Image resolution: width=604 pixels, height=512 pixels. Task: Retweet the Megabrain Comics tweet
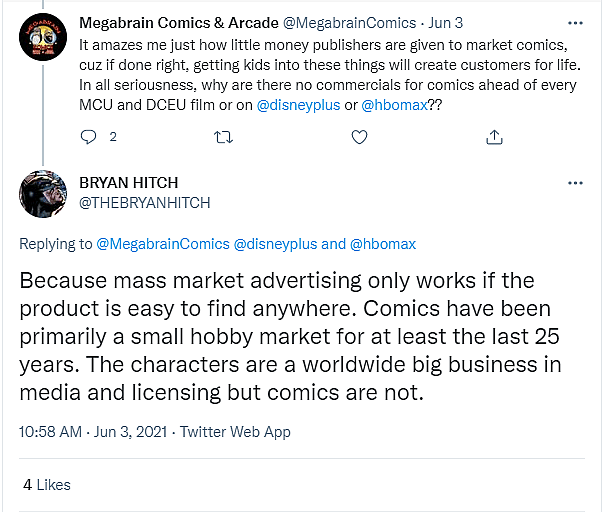click(x=223, y=137)
